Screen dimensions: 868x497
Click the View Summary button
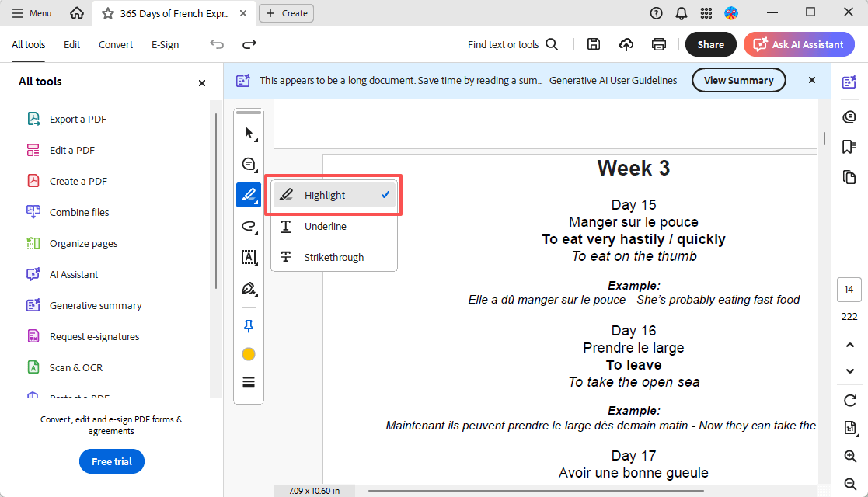[x=738, y=80]
